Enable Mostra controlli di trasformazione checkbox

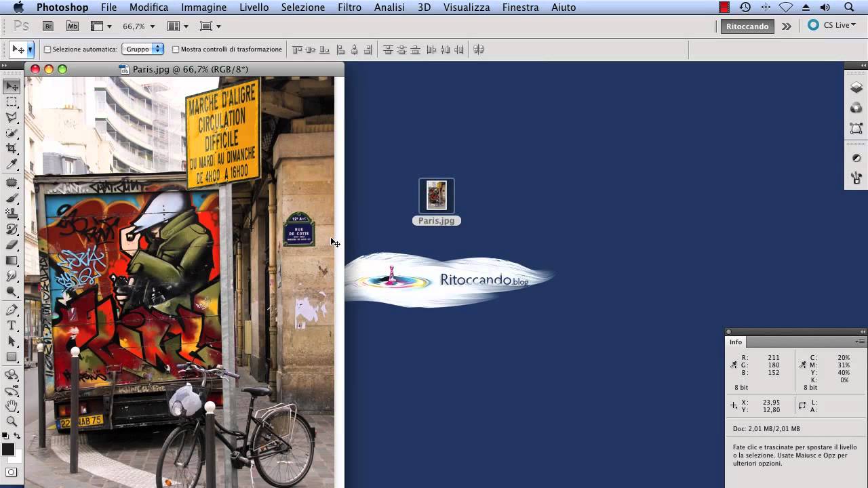(176, 49)
